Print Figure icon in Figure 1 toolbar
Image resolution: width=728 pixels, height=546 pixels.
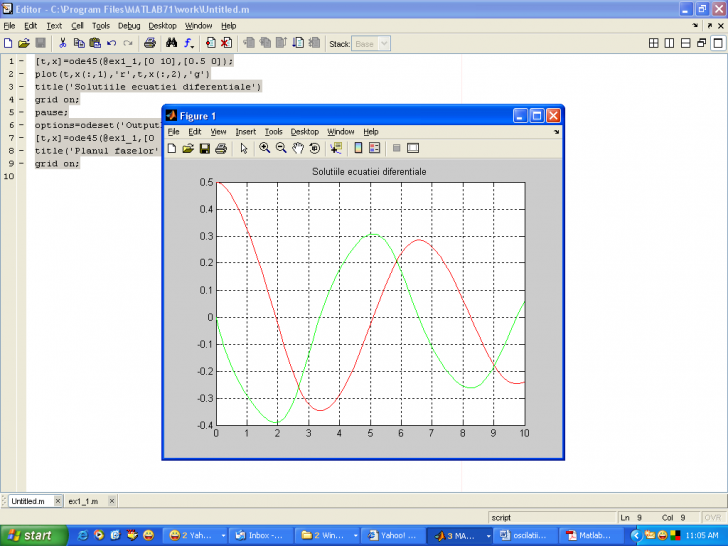click(221, 149)
